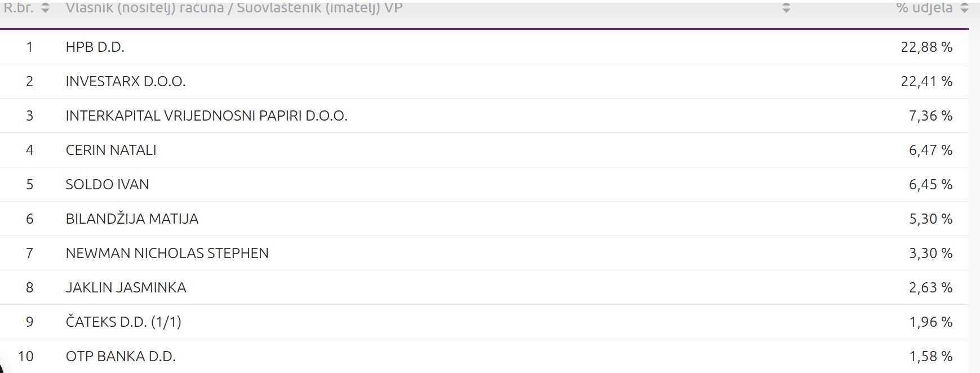This screenshot has width=980, height=373.
Task: Click the % udjela header label
Action: pyautogui.click(x=924, y=8)
